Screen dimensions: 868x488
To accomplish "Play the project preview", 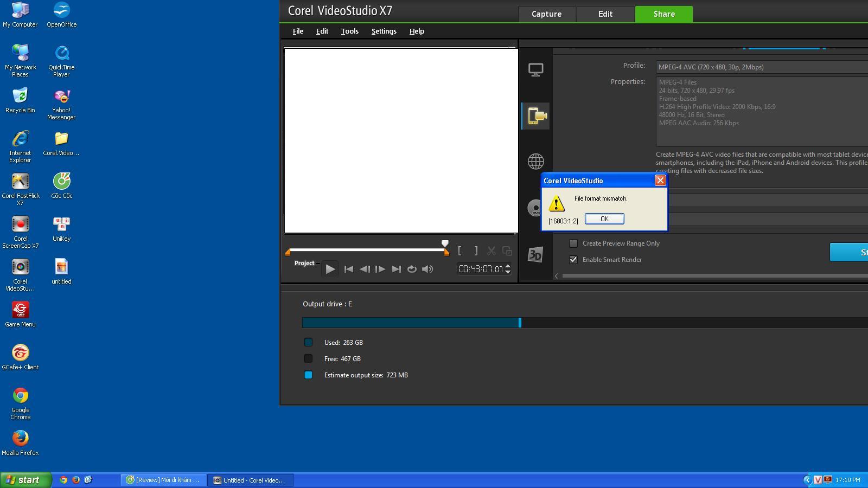I will [x=330, y=269].
